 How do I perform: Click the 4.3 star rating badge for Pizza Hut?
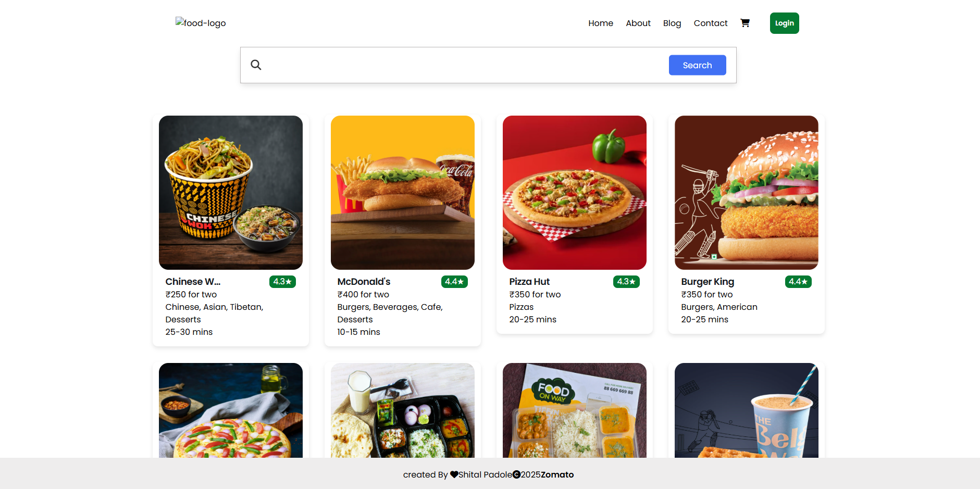point(626,282)
